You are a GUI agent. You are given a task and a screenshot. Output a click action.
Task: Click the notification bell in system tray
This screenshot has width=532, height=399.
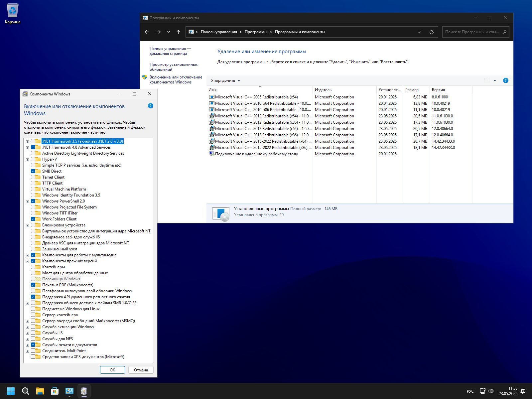coord(523,391)
